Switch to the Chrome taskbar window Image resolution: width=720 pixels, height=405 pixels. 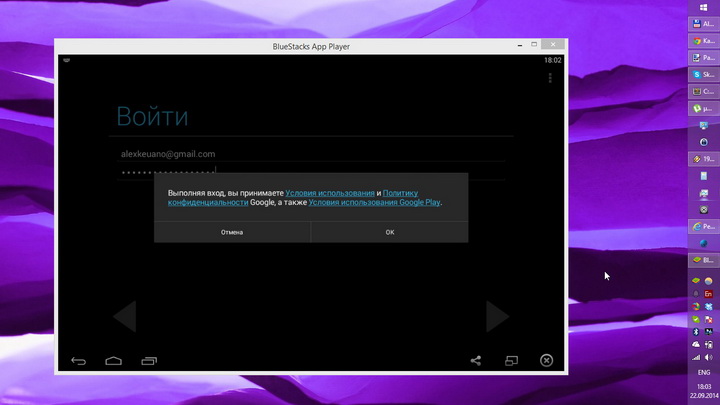pyautogui.click(x=703, y=41)
